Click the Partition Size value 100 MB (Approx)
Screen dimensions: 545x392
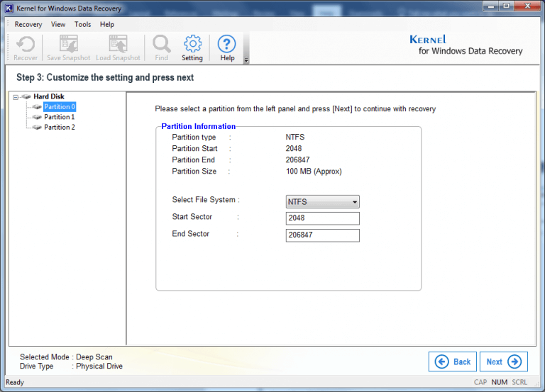tap(314, 172)
